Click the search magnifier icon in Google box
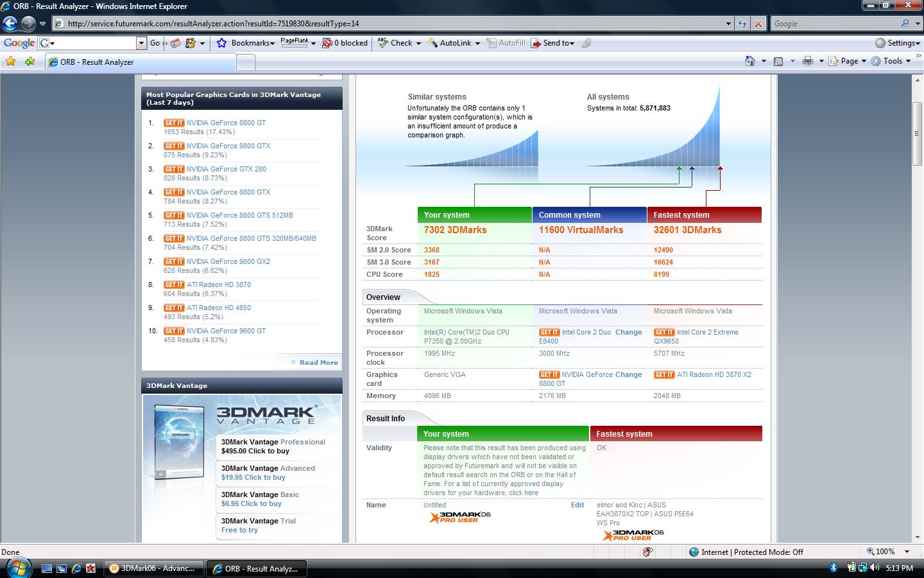Viewport: 924px width, 578px height. click(x=905, y=23)
